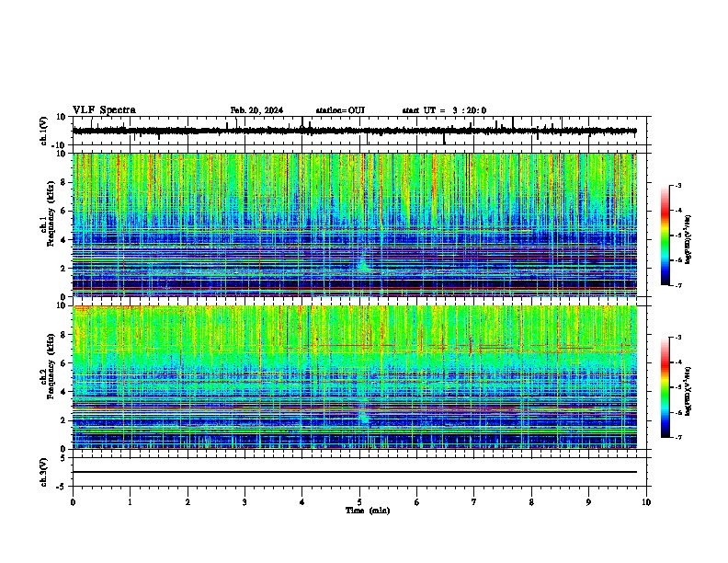Click the ch.2 Frequency (kHz) axis label
Screen dimensions: 728x563
(x=48, y=365)
